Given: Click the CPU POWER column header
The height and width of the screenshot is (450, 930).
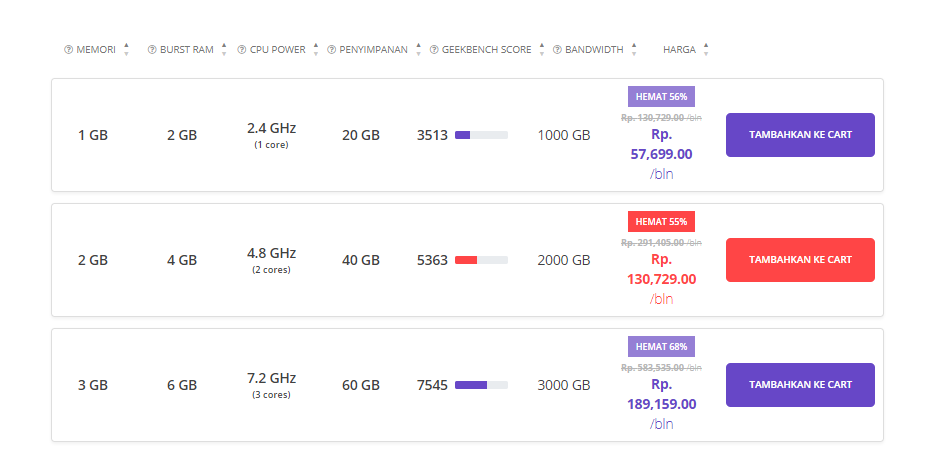Looking at the screenshot, I should point(278,50).
